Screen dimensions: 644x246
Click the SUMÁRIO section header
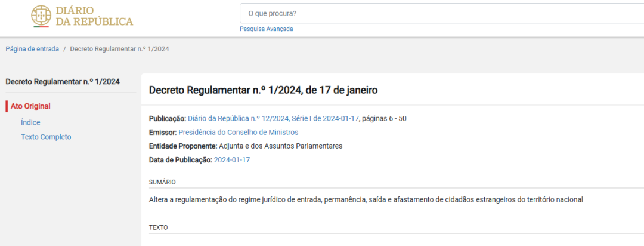pyautogui.click(x=162, y=182)
